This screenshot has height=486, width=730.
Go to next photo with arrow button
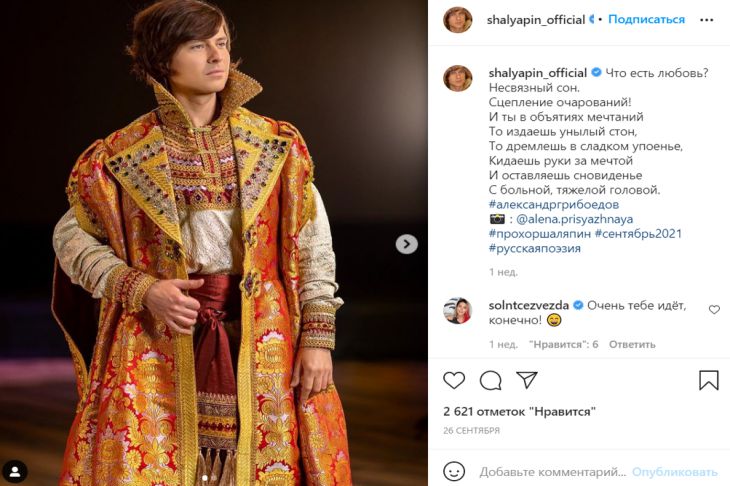[406, 244]
